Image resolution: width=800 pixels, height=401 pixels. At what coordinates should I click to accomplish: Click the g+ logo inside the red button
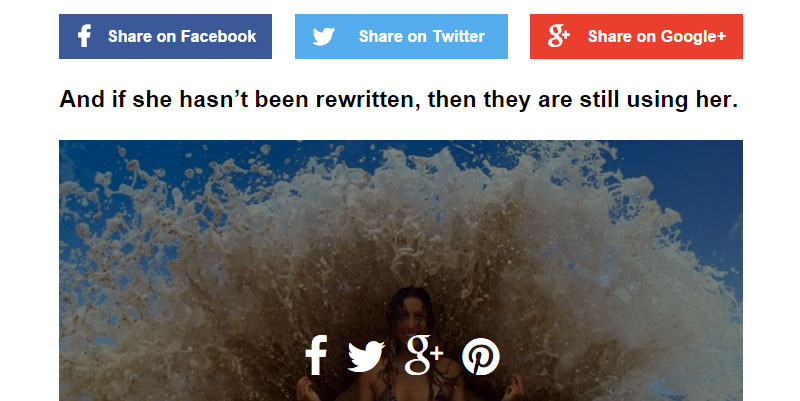coord(558,36)
